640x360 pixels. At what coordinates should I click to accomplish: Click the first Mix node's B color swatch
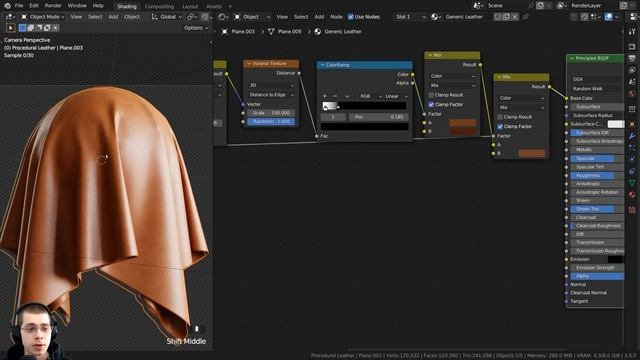click(x=462, y=131)
